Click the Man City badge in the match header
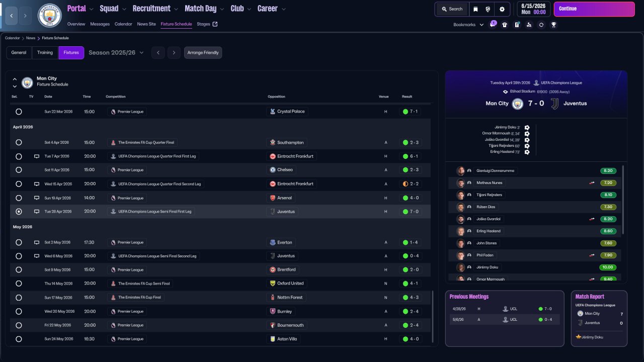This screenshot has height=362, width=644. (517, 104)
